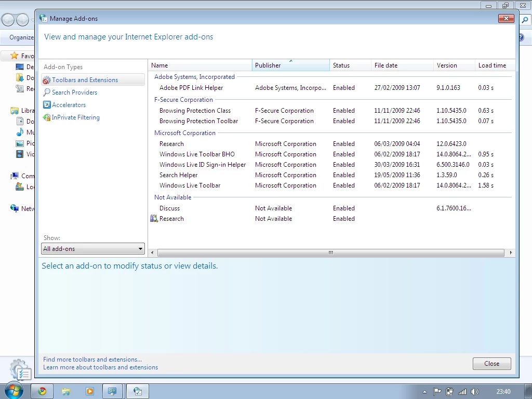Click the horizontal scrollbar thumb of the add-on list

331,252
